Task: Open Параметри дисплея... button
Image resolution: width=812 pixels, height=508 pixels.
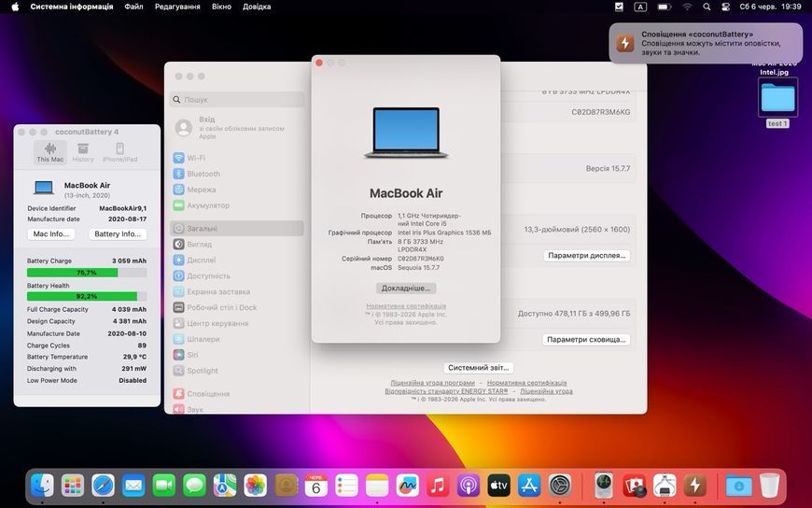Action: point(587,256)
